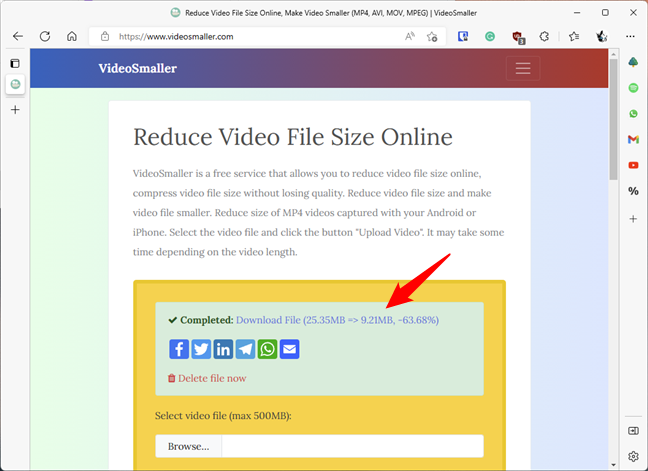
Task: Open the Favorites list icon
Action: click(x=574, y=36)
